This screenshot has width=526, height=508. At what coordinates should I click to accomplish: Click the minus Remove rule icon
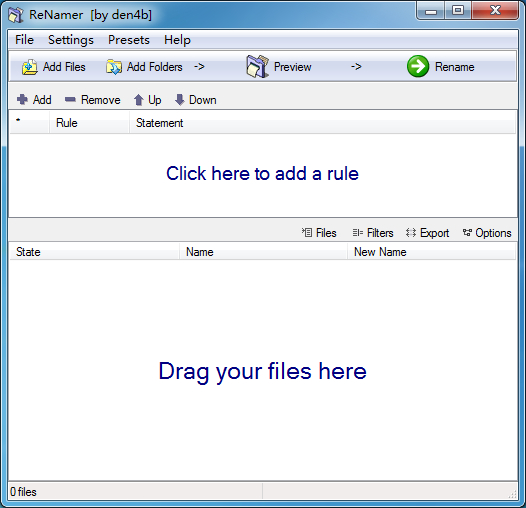[x=70, y=99]
